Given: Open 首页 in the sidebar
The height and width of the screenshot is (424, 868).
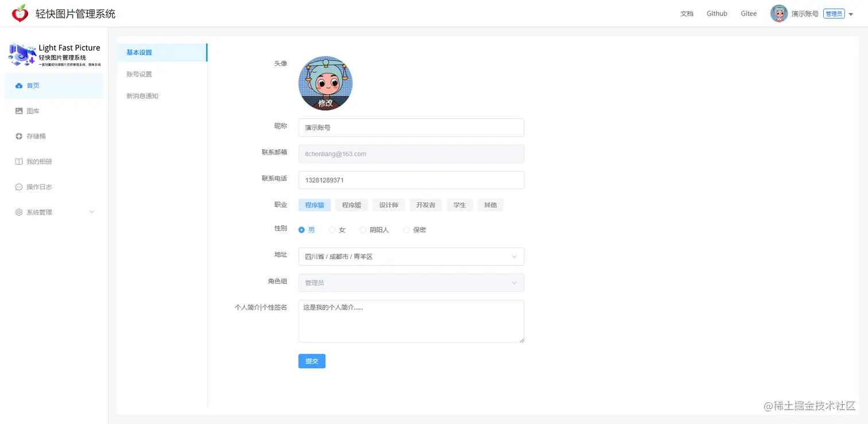Looking at the screenshot, I should click(x=54, y=86).
